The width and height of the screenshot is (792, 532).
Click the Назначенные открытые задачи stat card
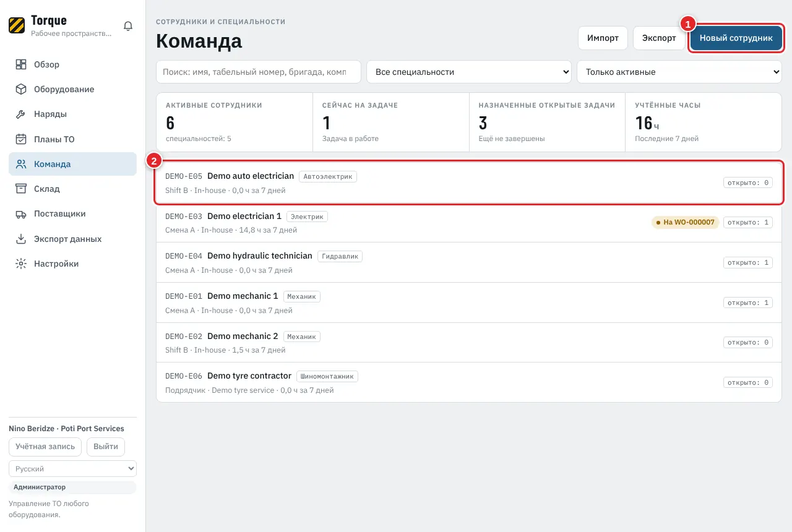tap(548, 122)
